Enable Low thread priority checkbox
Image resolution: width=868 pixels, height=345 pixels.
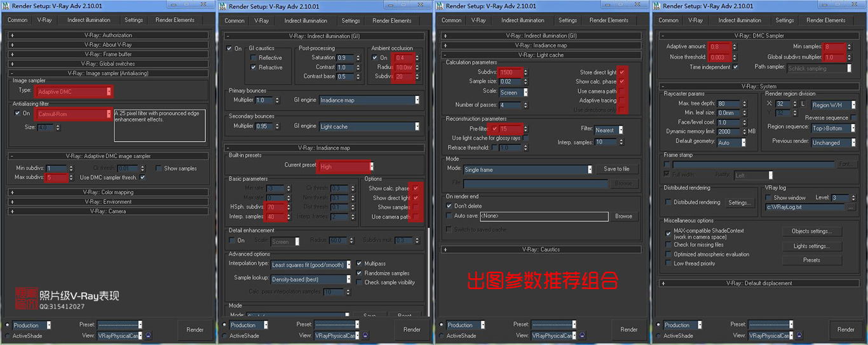click(668, 263)
